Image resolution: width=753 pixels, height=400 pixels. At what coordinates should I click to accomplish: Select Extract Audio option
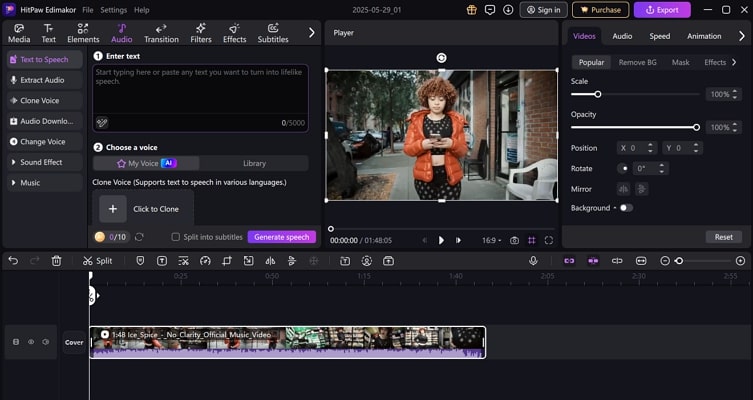point(45,80)
